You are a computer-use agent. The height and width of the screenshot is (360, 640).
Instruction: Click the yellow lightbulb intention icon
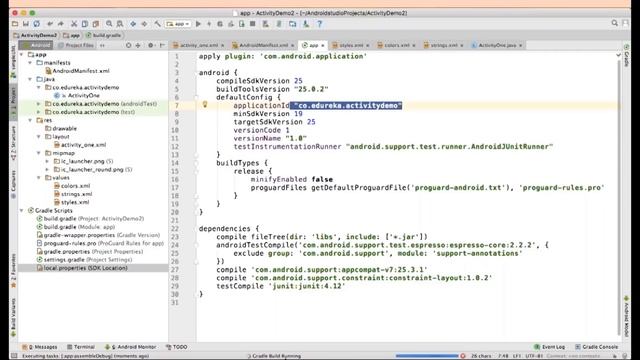click(205, 104)
